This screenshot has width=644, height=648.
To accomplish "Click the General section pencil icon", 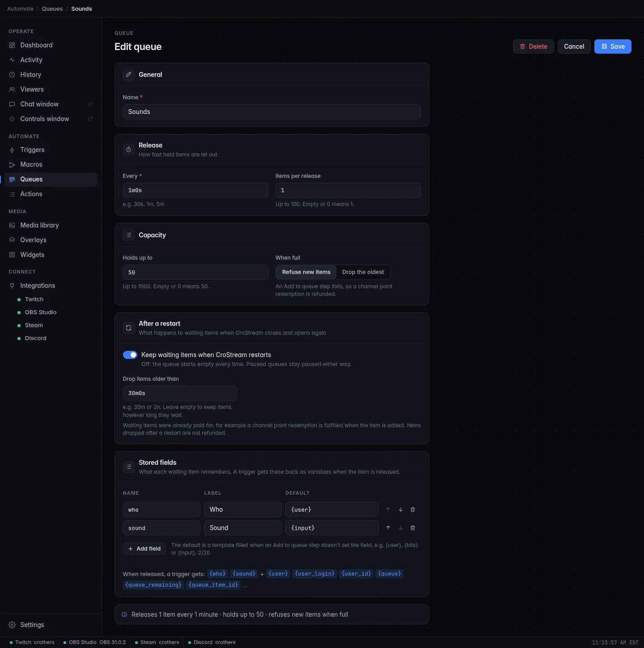I will tap(129, 75).
